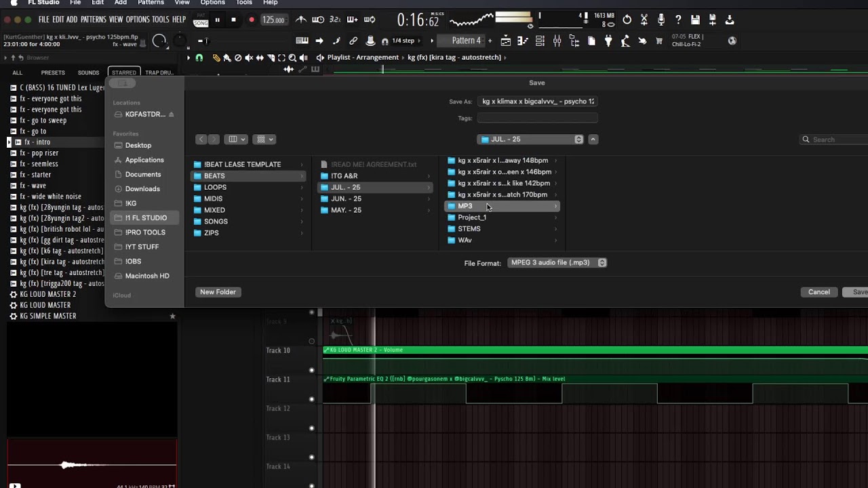The image size is (868, 488).
Task: Open the mixer from the toolbar
Action: pyautogui.click(x=557, y=41)
